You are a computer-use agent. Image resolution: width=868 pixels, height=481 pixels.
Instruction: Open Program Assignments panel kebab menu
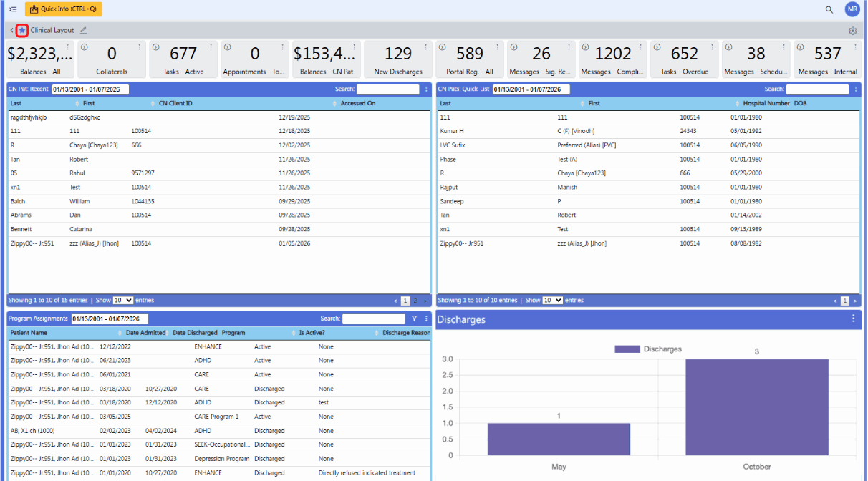click(426, 319)
